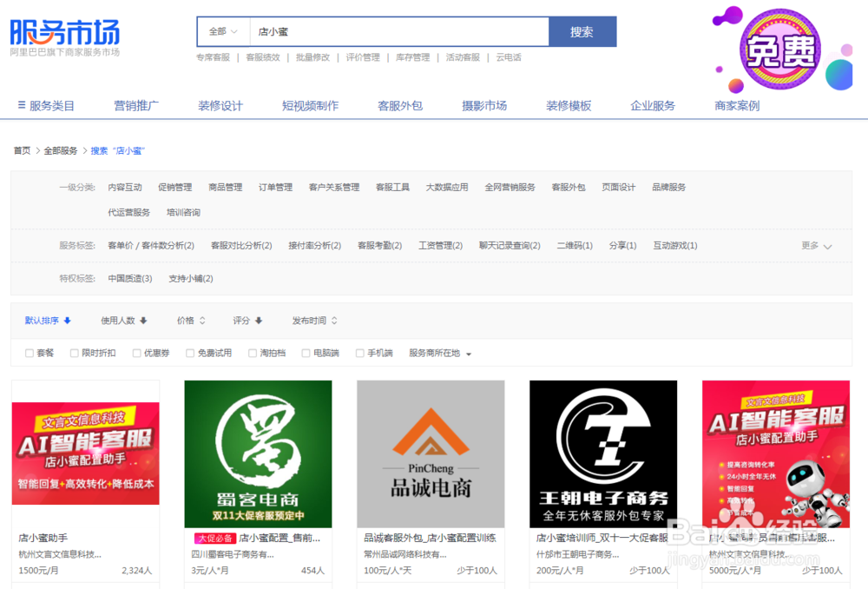This screenshot has height=589, width=868.
Task: Select tag 客服对比分析(2)
Action: (x=241, y=246)
